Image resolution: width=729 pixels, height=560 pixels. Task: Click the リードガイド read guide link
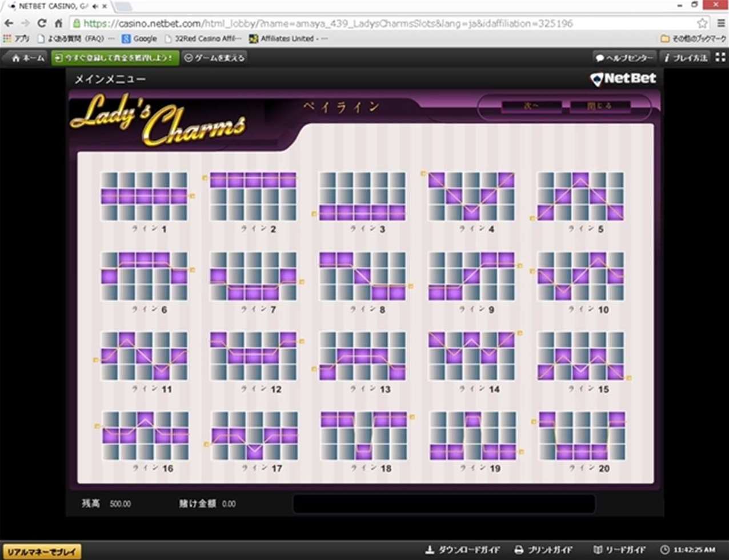(x=620, y=550)
